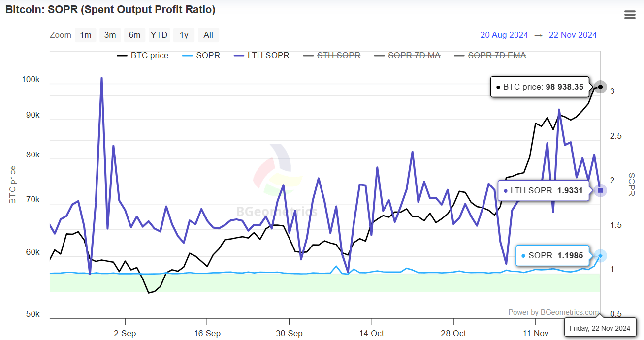644x340 pixels.
Task: Click the SOPR endpoint dot on chart
Action: pyautogui.click(x=600, y=255)
